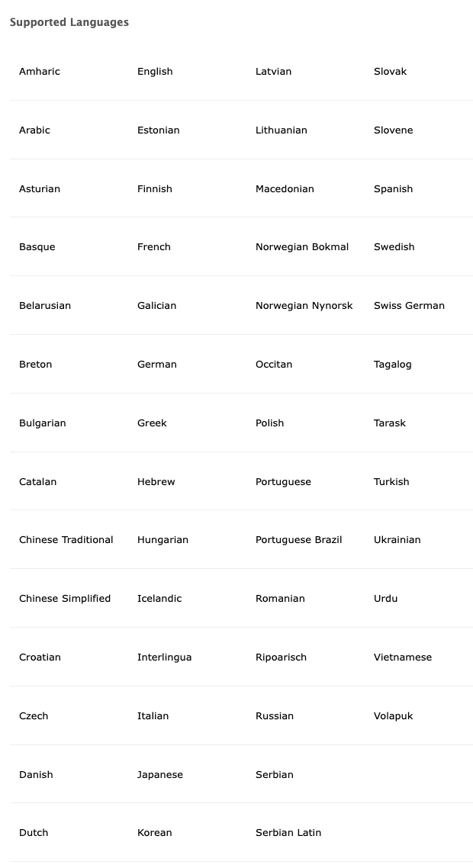Select Interlingua in the list
The height and width of the screenshot is (868, 473).
coord(165,657)
